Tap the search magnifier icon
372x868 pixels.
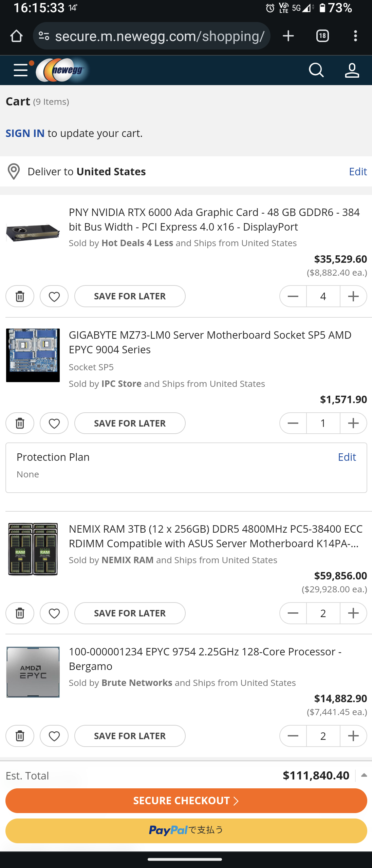(316, 70)
